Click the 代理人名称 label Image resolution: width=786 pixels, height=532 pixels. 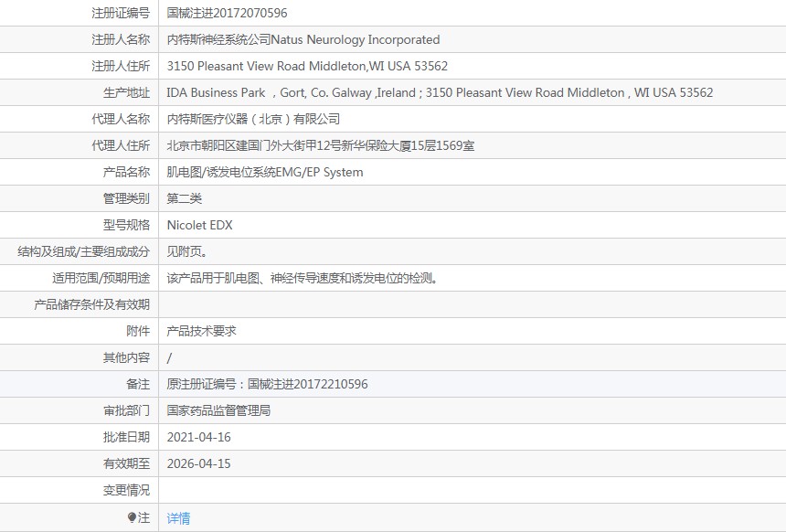(121, 120)
